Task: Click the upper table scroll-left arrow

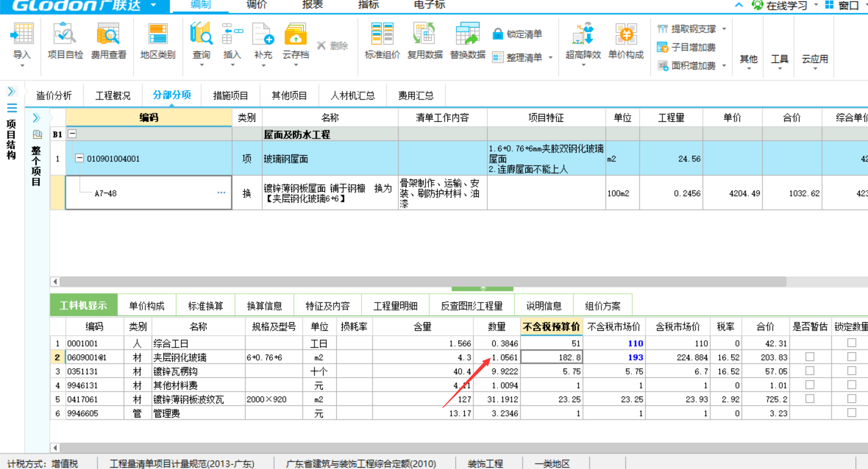Action: (x=55, y=282)
